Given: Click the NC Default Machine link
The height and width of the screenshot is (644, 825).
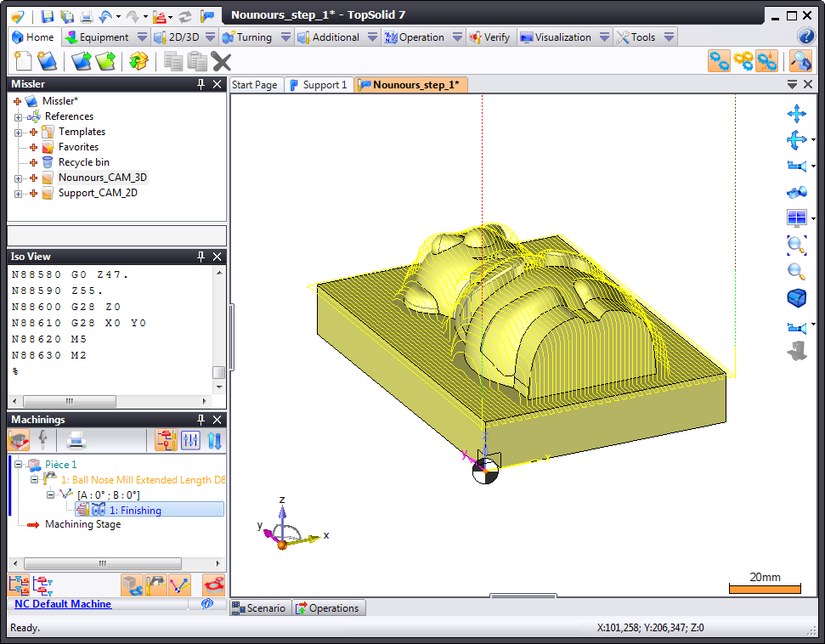Looking at the screenshot, I should 63,604.
